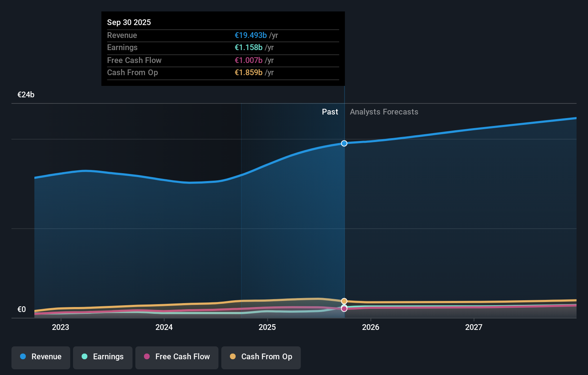Click the 2027 label on the x-axis
Viewport: 588px width, 375px height.
[x=474, y=327]
